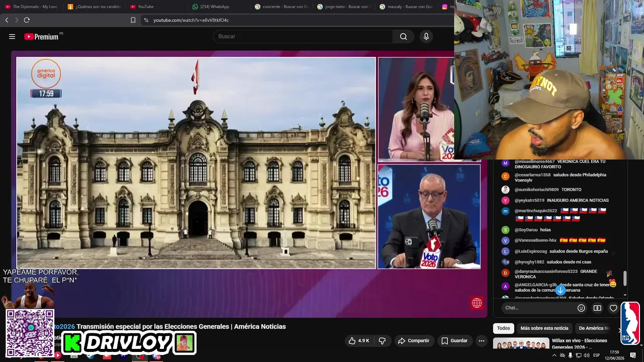This screenshot has height=362, width=644.
Task: Bookmark this page using the bookmark icon
Action: pos(133,20)
